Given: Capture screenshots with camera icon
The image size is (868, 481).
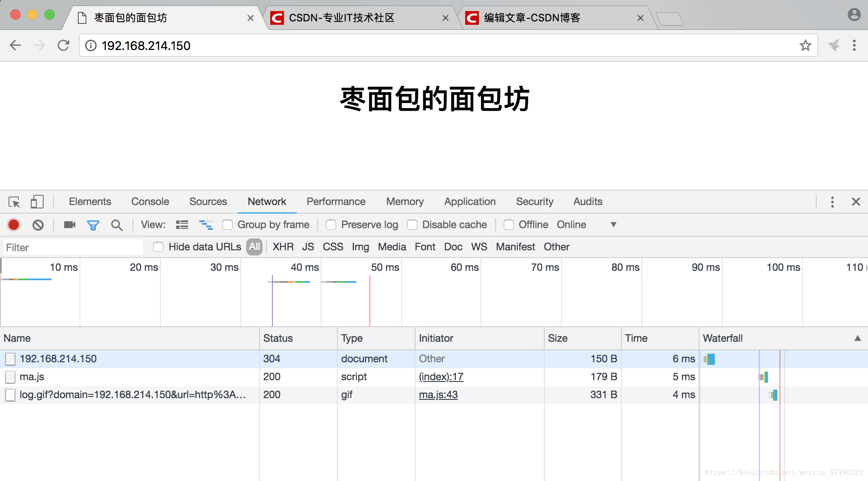Looking at the screenshot, I should click(x=70, y=225).
